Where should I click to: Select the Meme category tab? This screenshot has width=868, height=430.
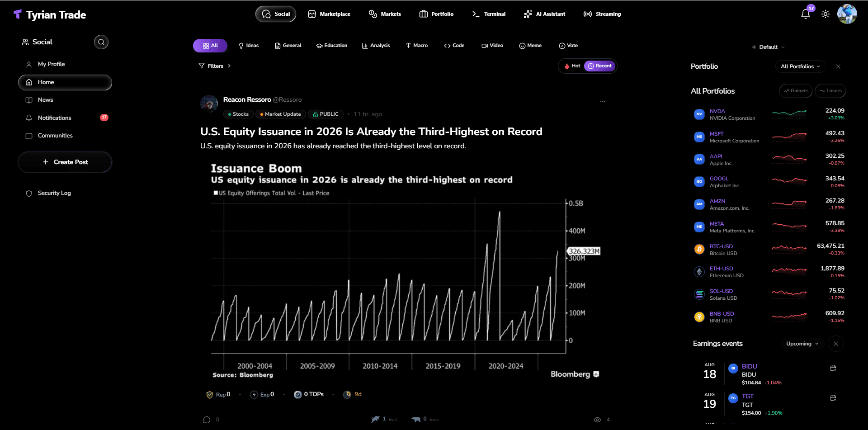tap(530, 46)
